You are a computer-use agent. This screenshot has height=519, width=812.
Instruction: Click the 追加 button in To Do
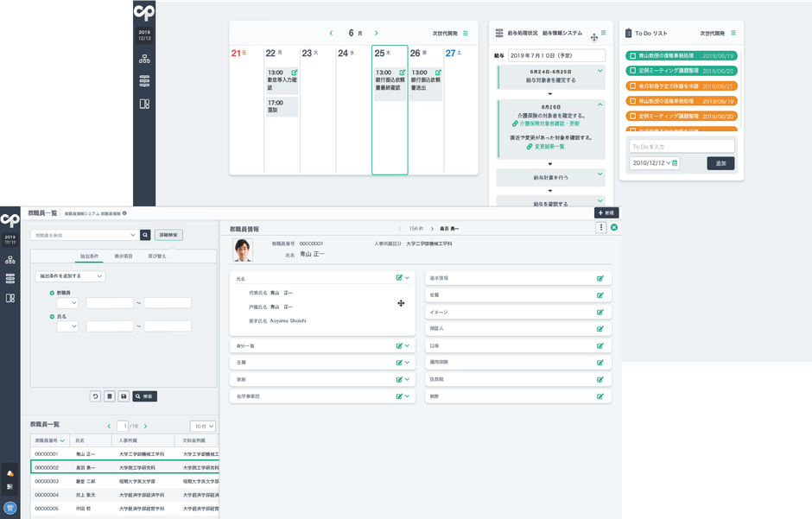point(720,163)
